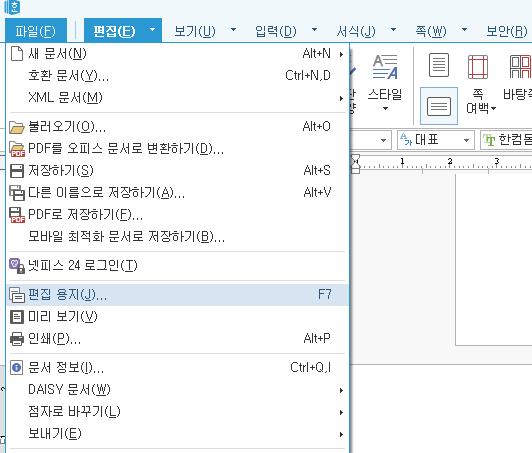This screenshot has width=532, height=453.
Task: Click the open folder icon
Action: [17, 127]
